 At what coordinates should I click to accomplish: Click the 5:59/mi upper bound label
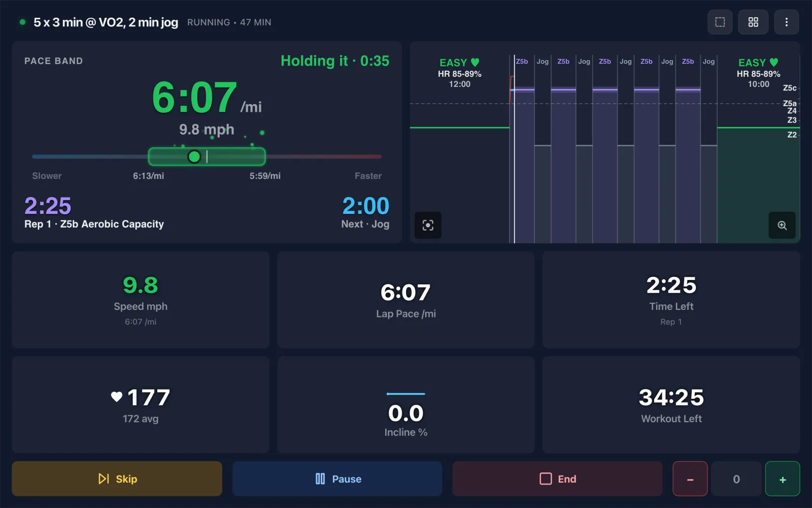pyautogui.click(x=265, y=176)
